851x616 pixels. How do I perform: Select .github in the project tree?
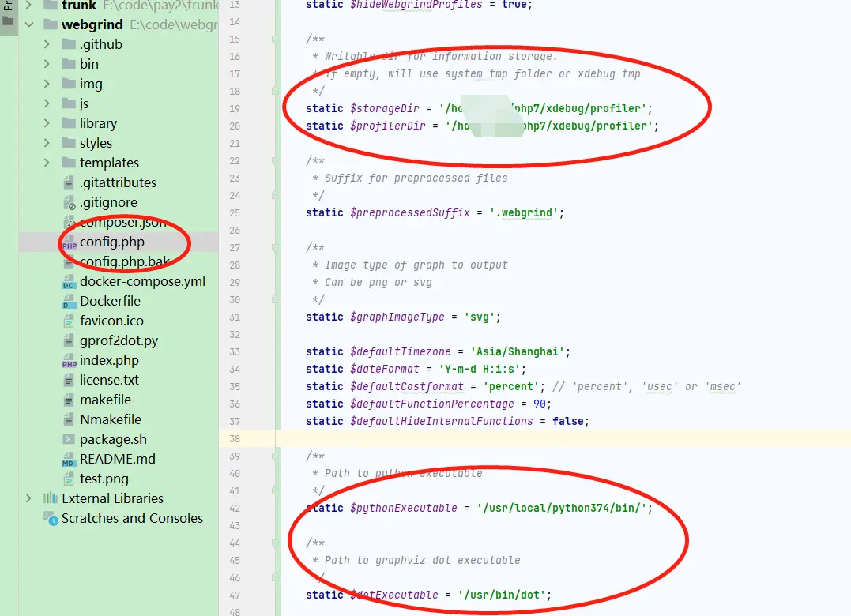101,44
